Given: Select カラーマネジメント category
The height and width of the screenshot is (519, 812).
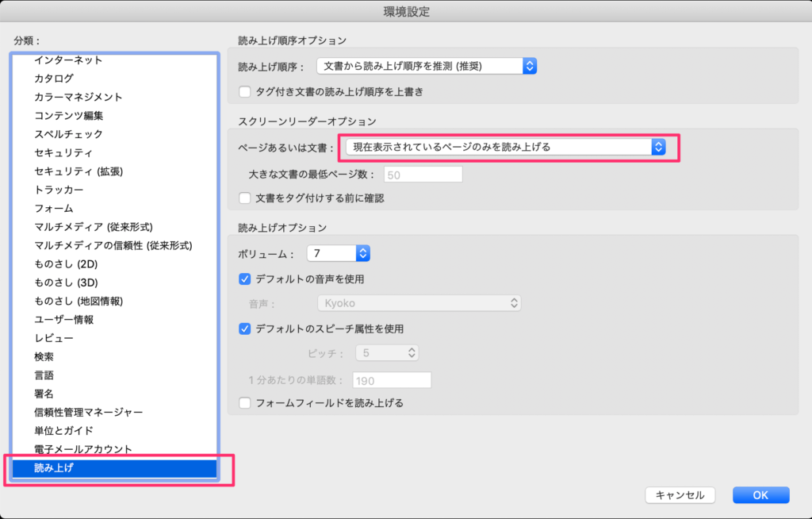Looking at the screenshot, I should [78, 97].
